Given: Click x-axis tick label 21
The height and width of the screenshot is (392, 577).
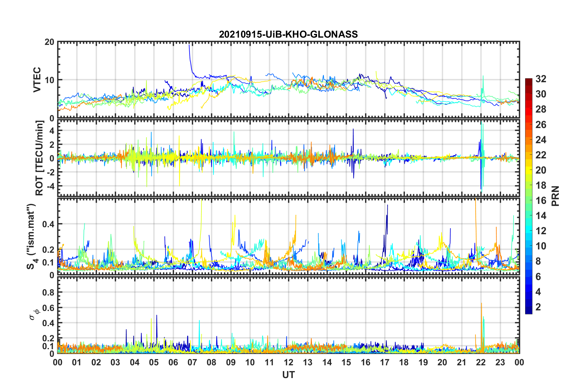Looking at the screenshot, I should (x=462, y=363).
